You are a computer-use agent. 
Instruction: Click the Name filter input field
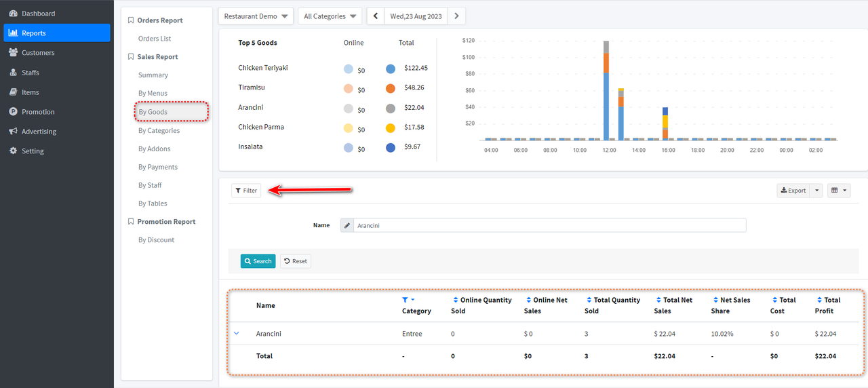coord(549,225)
